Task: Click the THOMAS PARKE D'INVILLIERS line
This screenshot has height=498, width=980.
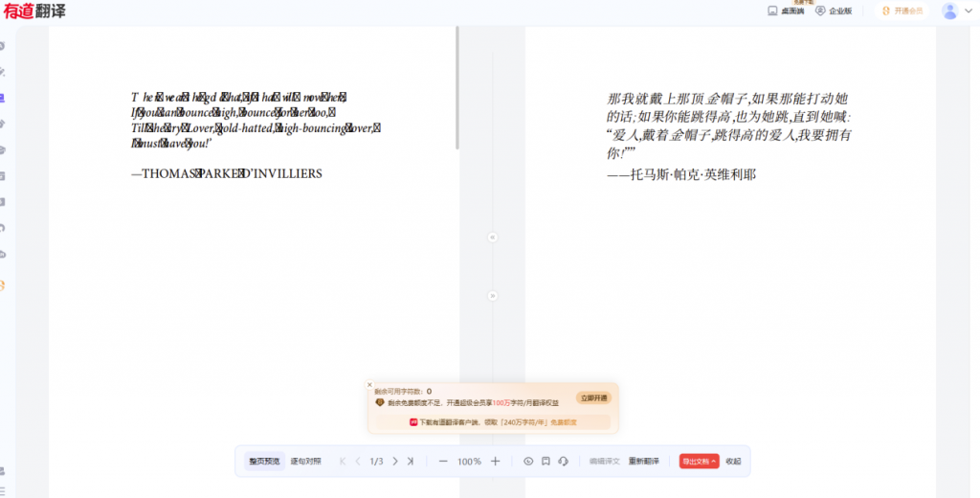Action: pos(226,174)
